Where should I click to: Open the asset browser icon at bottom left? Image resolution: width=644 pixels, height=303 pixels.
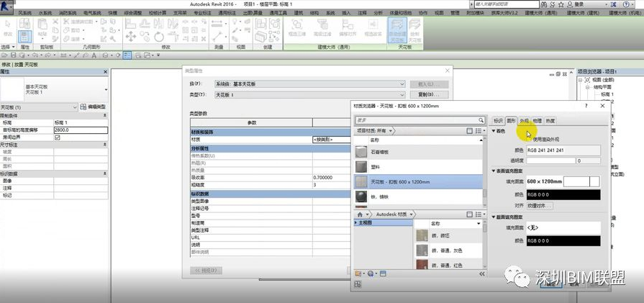[358, 284]
